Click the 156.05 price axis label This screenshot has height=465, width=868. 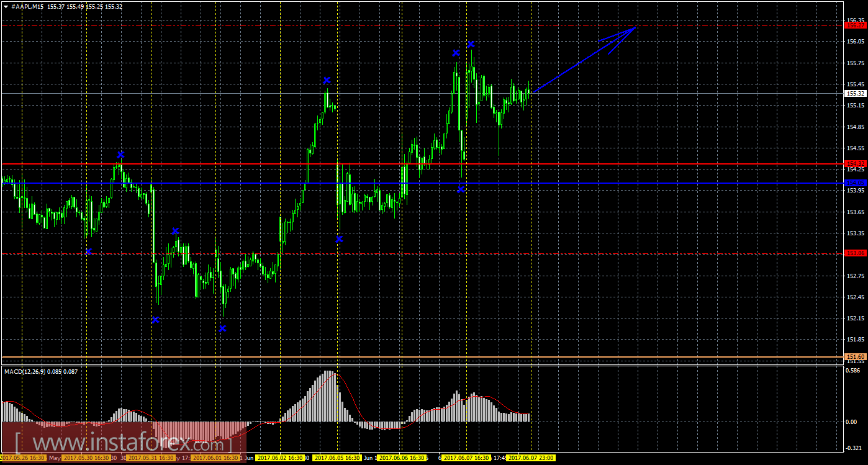click(x=856, y=42)
